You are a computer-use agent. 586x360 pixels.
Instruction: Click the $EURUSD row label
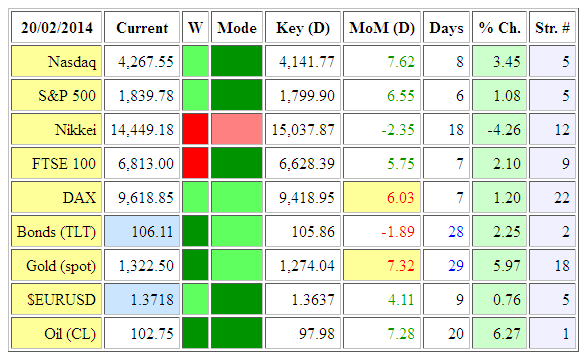[56, 299]
